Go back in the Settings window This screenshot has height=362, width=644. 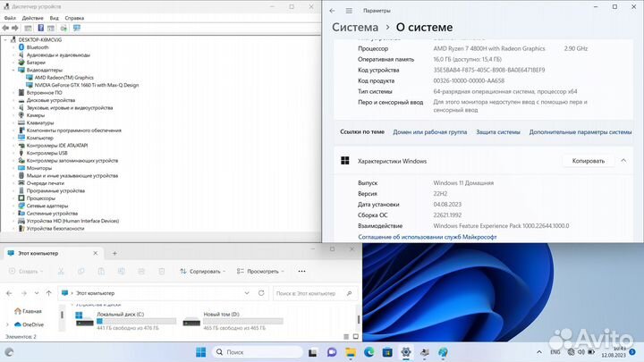332,11
